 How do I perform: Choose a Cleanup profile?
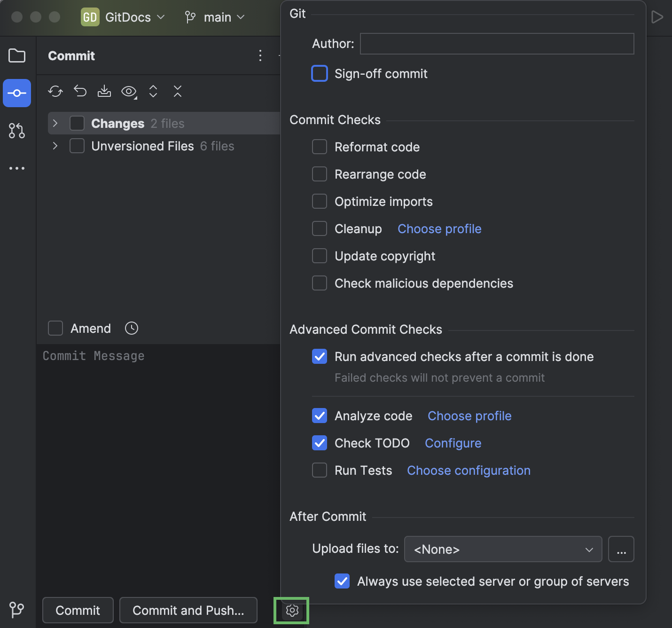pos(439,229)
